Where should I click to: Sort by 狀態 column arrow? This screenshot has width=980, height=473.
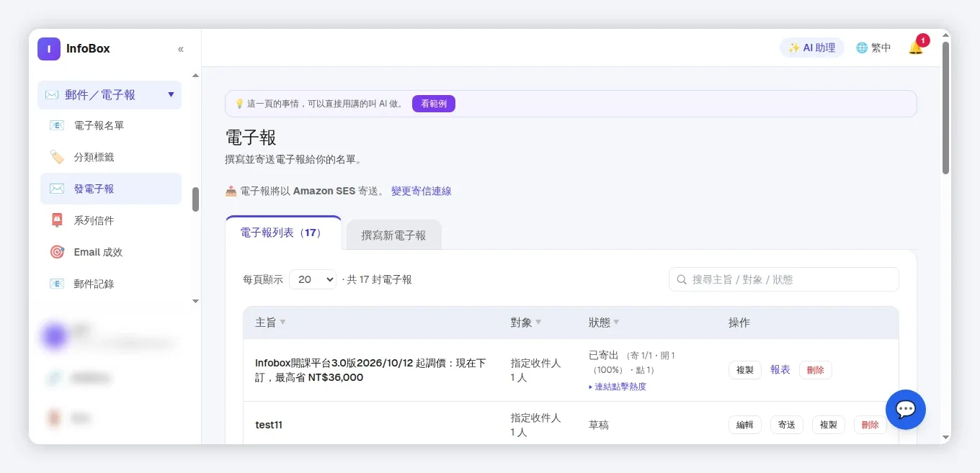coord(616,322)
